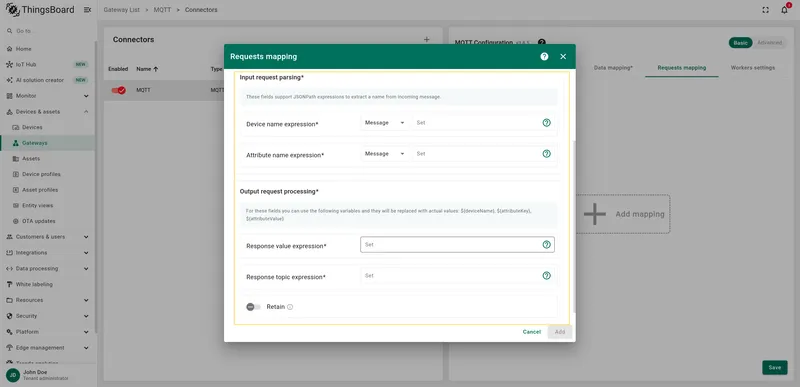This screenshot has height=387, width=800.
Task: Click the IoT Hub sidebar icon
Action: point(9,65)
